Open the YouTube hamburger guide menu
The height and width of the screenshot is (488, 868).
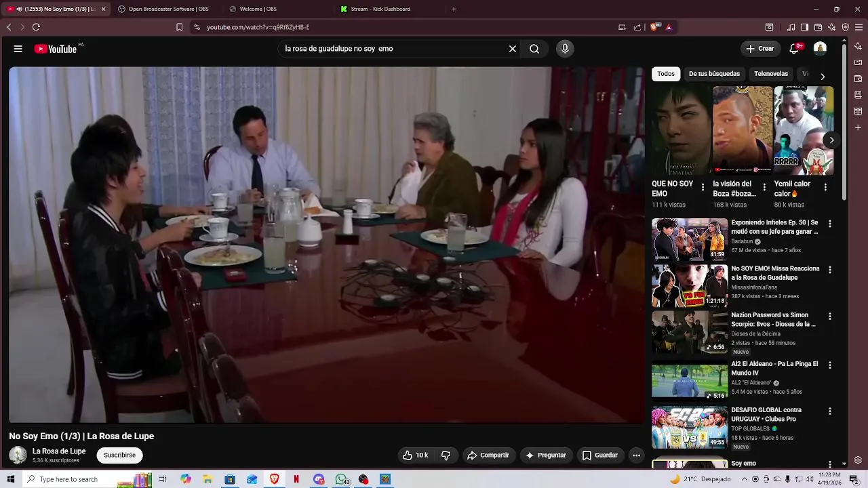point(18,49)
